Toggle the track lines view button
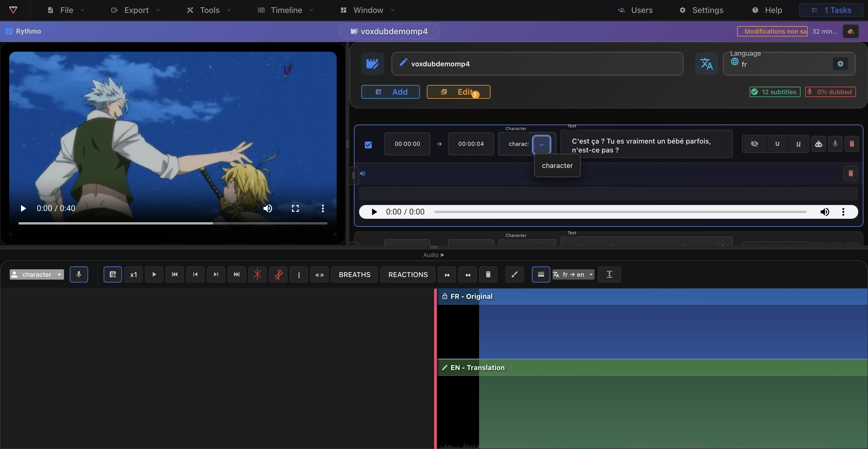This screenshot has height=449, width=868. pos(541,274)
